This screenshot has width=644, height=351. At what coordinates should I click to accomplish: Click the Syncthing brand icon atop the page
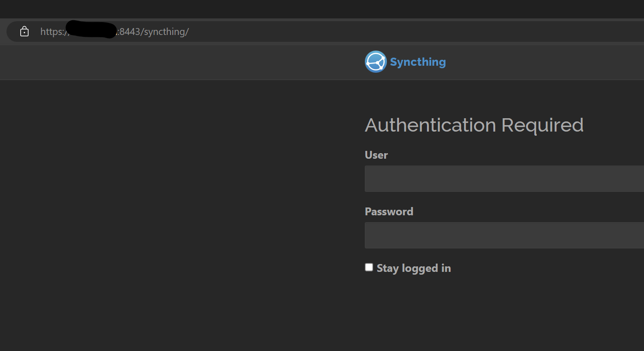375,61
